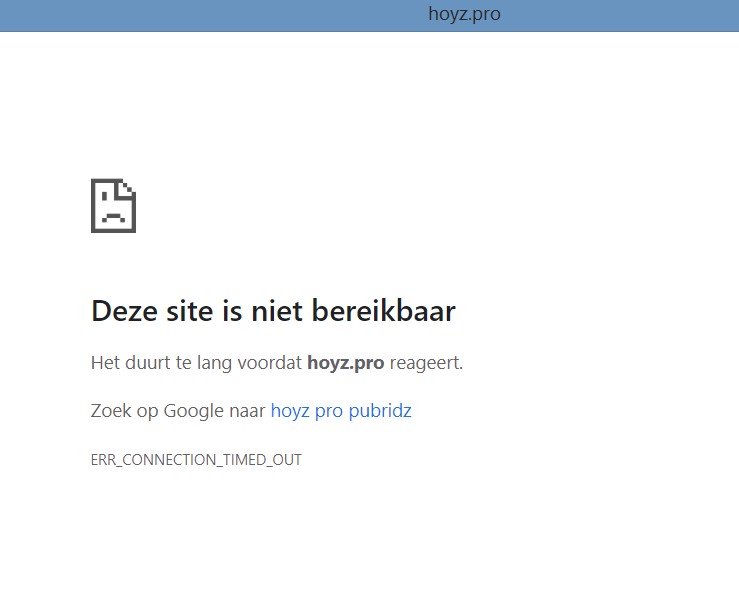739x603 pixels.
Task: Open the 'hoyz pro pubridz' Google search link
Action: pos(341,411)
